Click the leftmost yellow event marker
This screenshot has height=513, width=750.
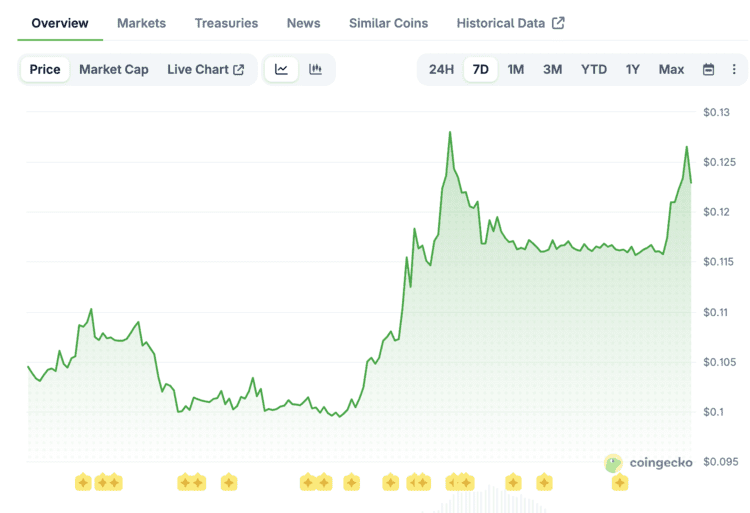tap(83, 483)
